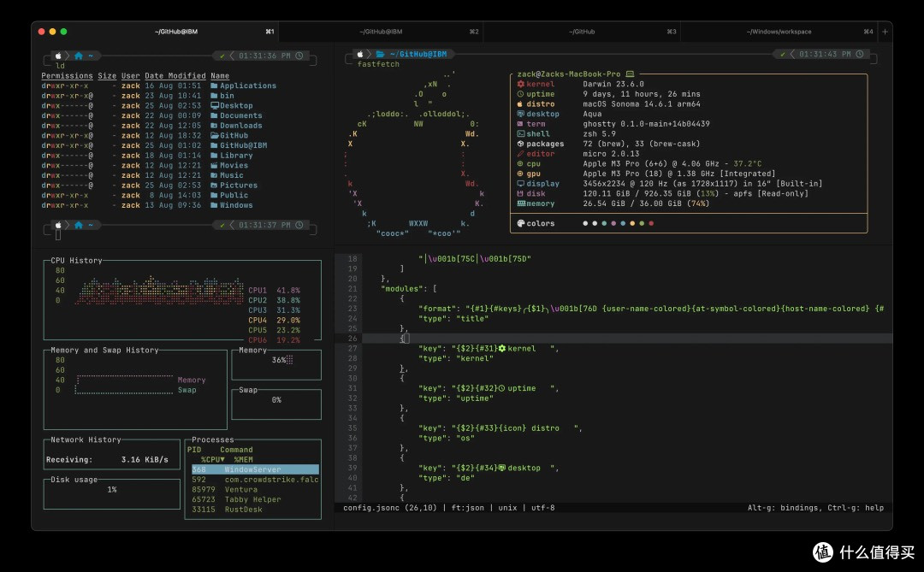Click the open GitHub folder icon
This screenshot has height=572, width=924.
[215, 135]
